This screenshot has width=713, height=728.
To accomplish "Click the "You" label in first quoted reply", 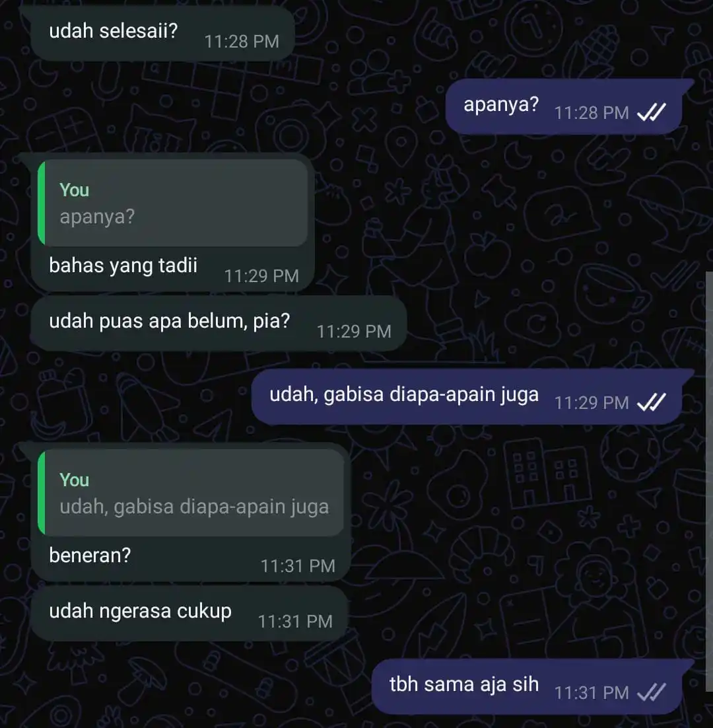I will coord(74,190).
